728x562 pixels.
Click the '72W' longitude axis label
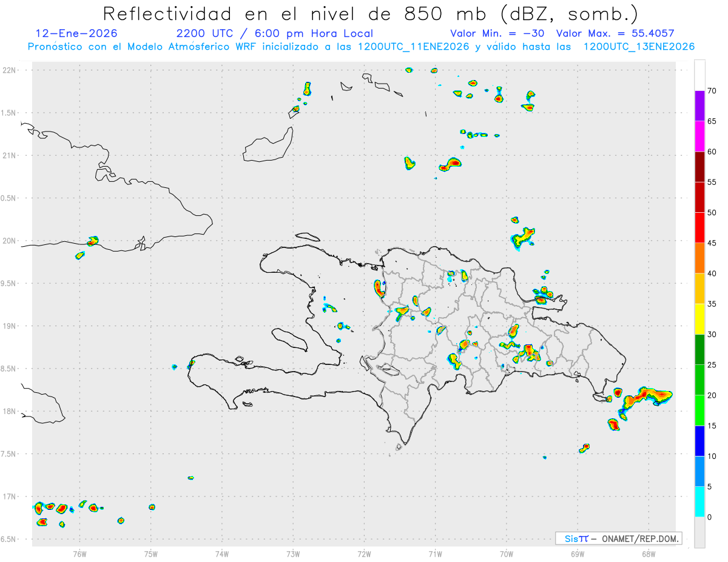(x=364, y=554)
